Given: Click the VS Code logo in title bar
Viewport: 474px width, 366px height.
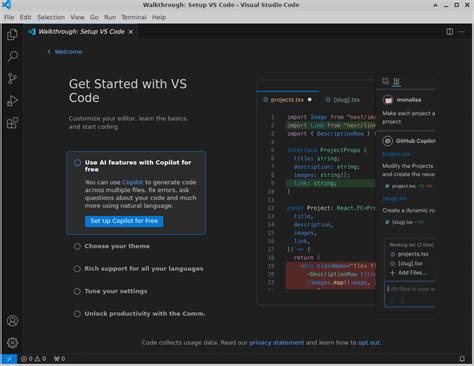Looking at the screenshot, I should (x=7, y=5).
